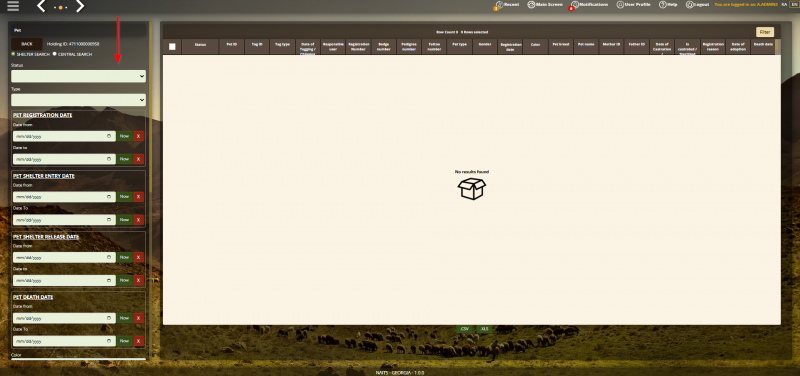Open the Main Screen icon
The width and height of the screenshot is (800, 376).
[531, 5]
